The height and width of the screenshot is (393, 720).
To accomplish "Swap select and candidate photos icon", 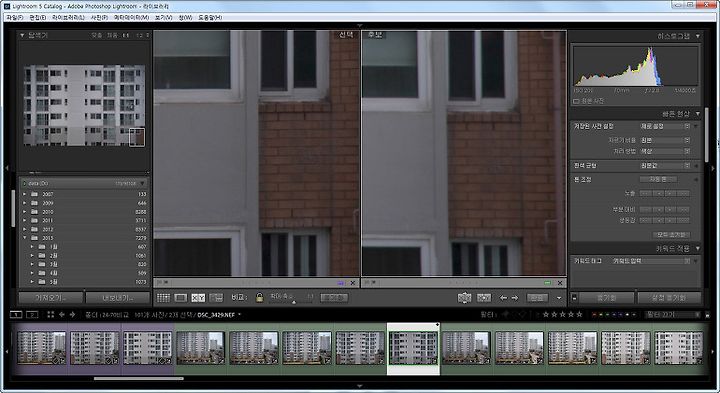I will [x=464, y=298].
